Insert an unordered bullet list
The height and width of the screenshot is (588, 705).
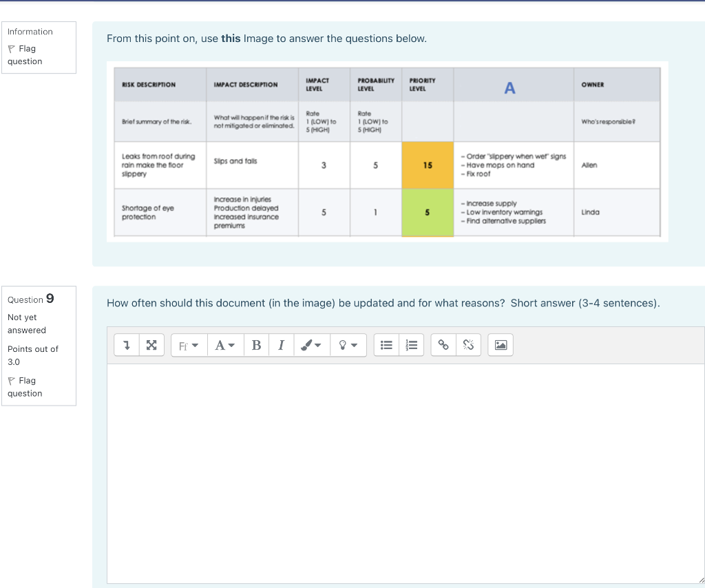click(x=386, y=345)
